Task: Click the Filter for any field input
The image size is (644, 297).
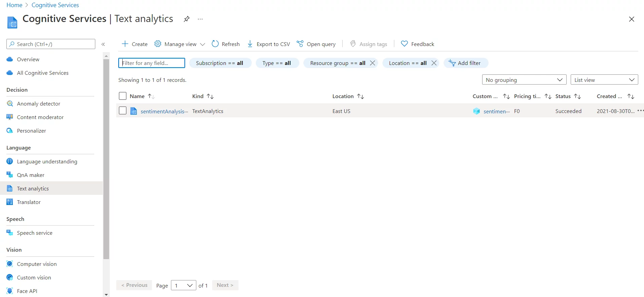Action: (x=152, y=63)
